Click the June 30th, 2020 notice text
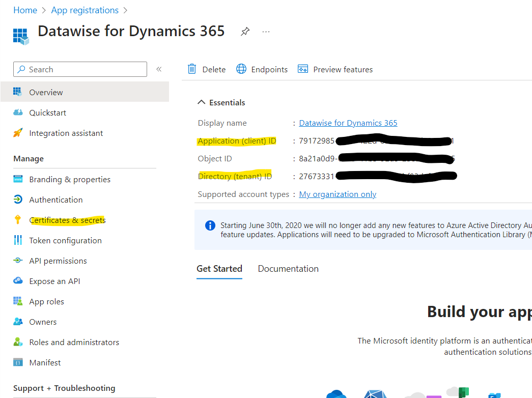This screenshot has width=532, height=398. pyautogui.click(x=376, y=230)
